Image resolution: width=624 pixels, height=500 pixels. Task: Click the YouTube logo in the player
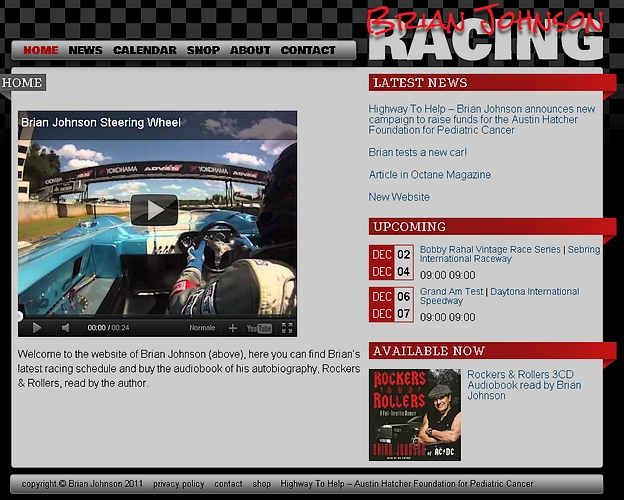tap(259, 327)
